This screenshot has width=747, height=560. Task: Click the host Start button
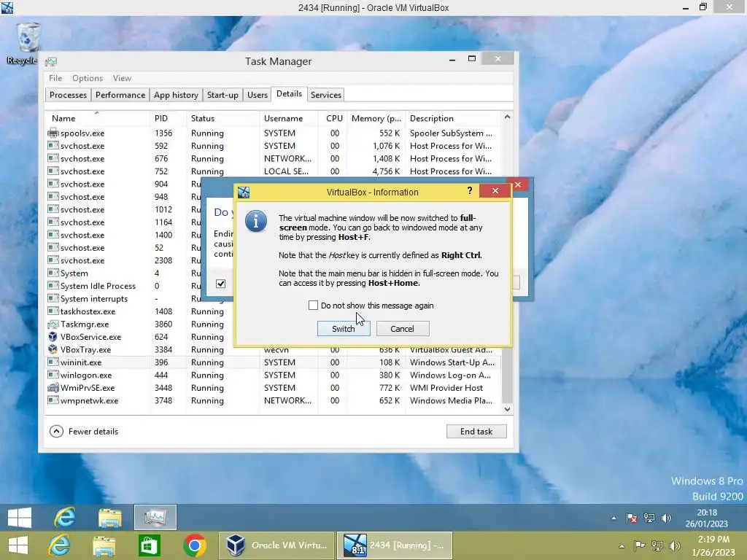pyautogui.click(x=18, y=545)
